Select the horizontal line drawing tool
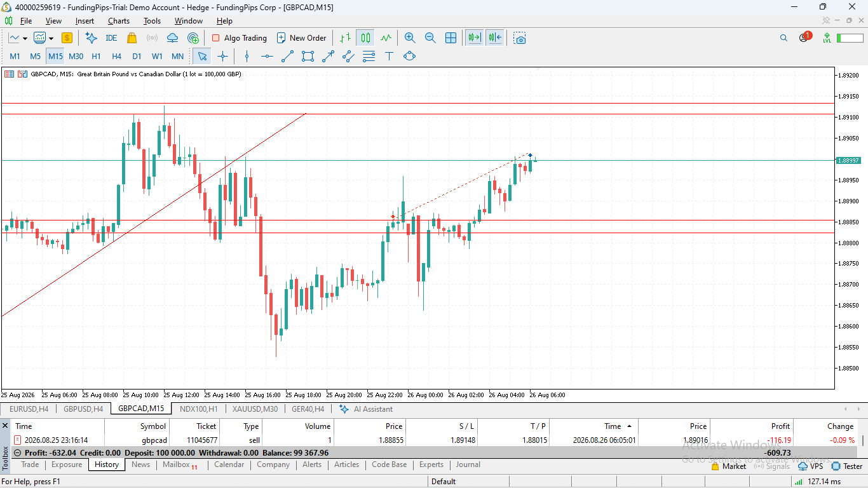Image resolution: width=868 pixels, height=488 pixels. [x=267, y=56]
